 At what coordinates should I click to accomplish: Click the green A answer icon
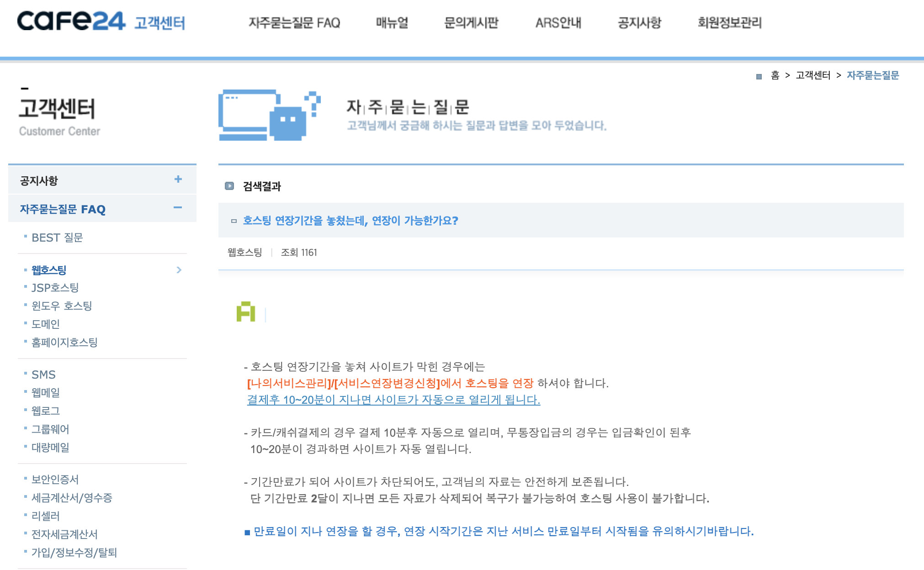245,311
